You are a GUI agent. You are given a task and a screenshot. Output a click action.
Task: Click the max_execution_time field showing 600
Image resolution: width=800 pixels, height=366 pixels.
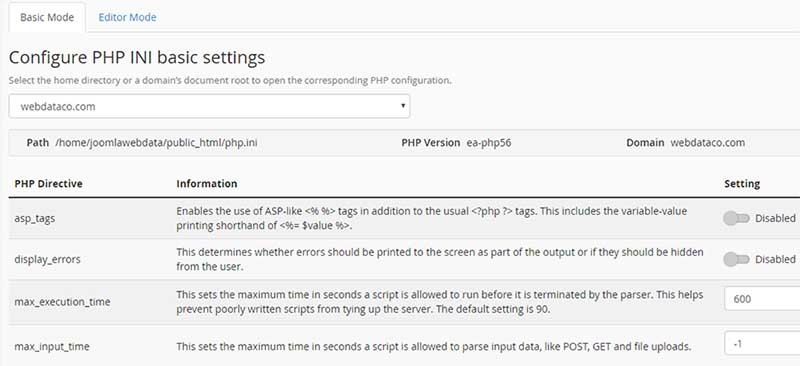[762, 299]
